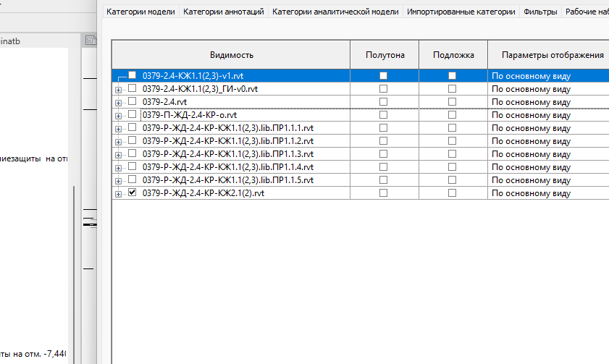Expand the lib.ПР1.1.1.rvt link node
609x364 pixels.
119,129
